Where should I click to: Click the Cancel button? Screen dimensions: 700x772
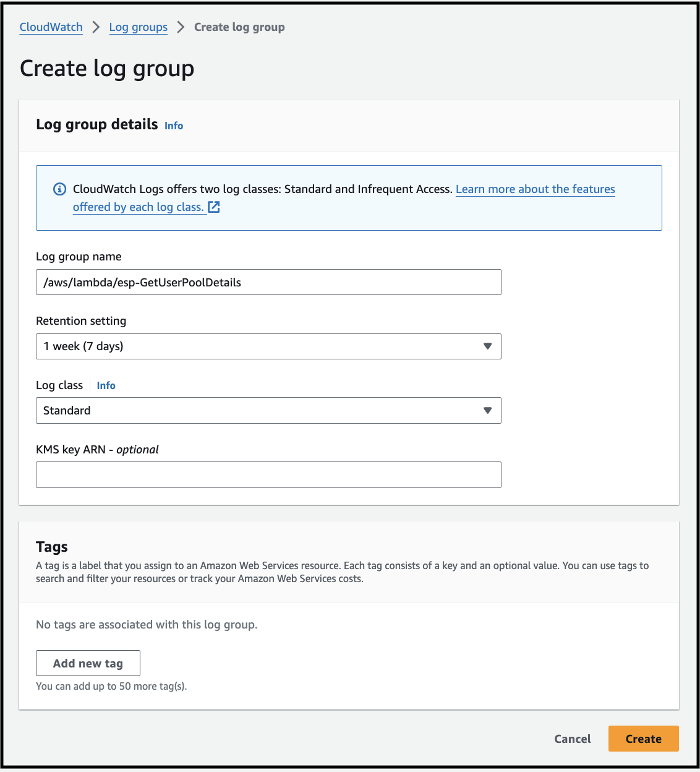click(x=573, y=739)
